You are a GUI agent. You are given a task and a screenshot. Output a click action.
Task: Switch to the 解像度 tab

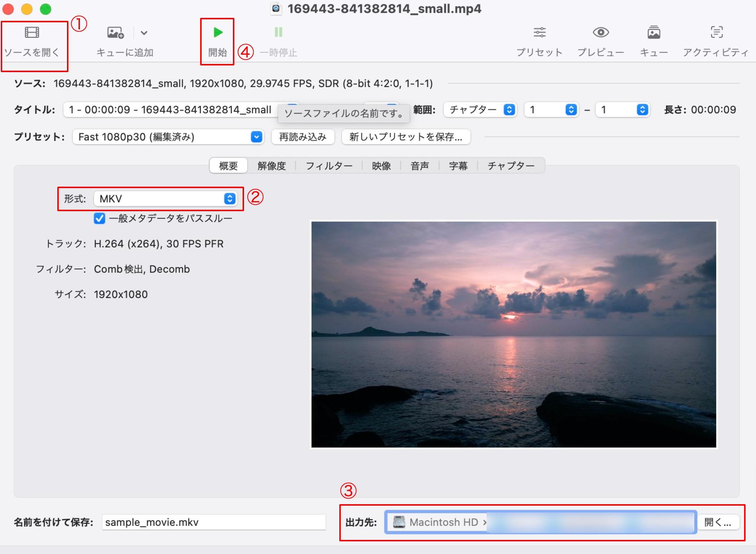click(x=272, y=165)
